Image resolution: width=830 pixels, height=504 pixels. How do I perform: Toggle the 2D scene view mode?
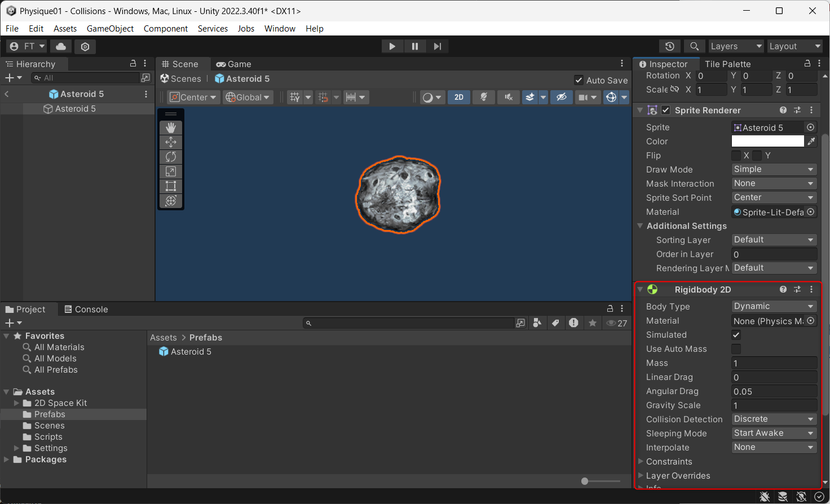click(x=459, y=98)
